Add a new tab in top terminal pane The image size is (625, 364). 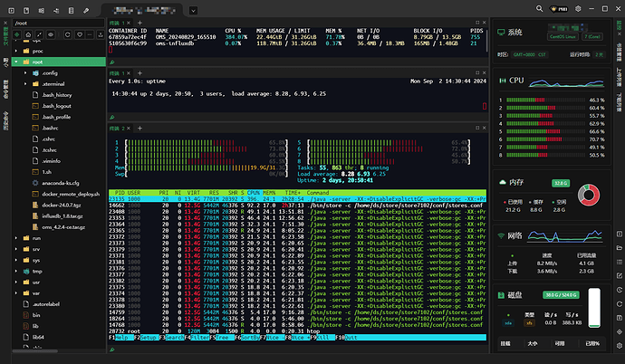pyautogui.click(x=139, y=24)
